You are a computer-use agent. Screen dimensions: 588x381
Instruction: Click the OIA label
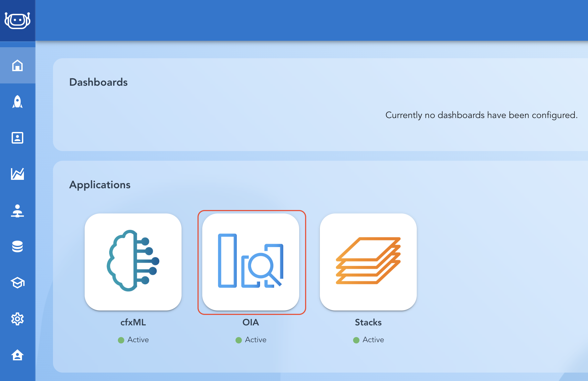pyautogui.click(x=251, y=322)
